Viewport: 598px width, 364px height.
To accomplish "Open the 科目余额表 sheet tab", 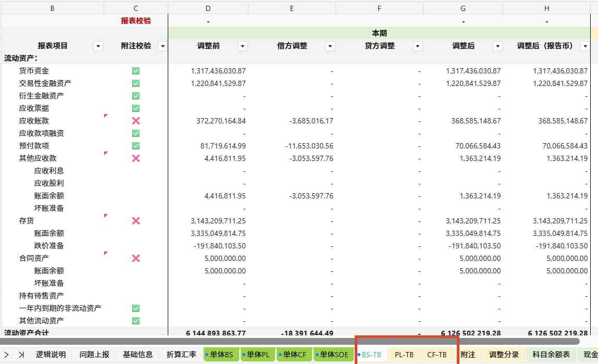I will [x=551, y=355].
